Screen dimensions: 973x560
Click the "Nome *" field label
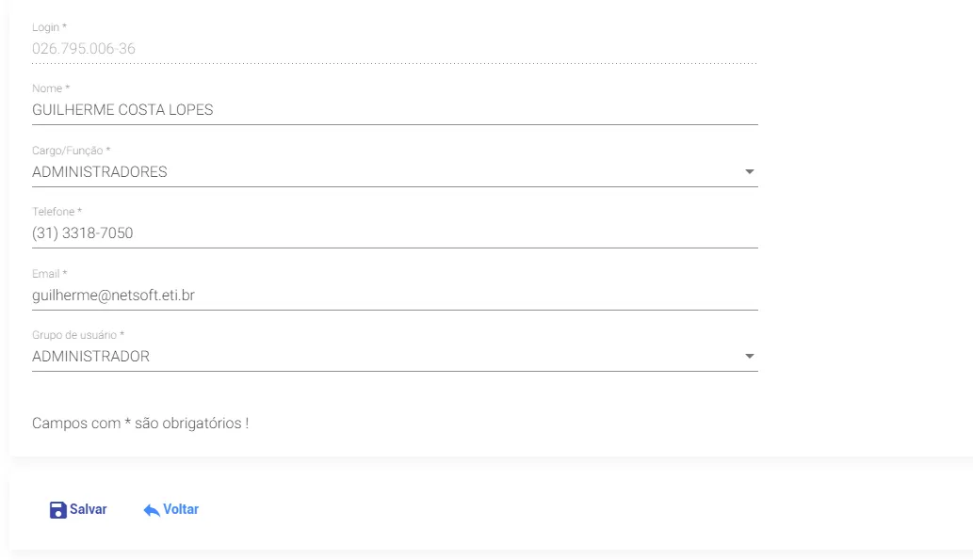pos(51,88)
